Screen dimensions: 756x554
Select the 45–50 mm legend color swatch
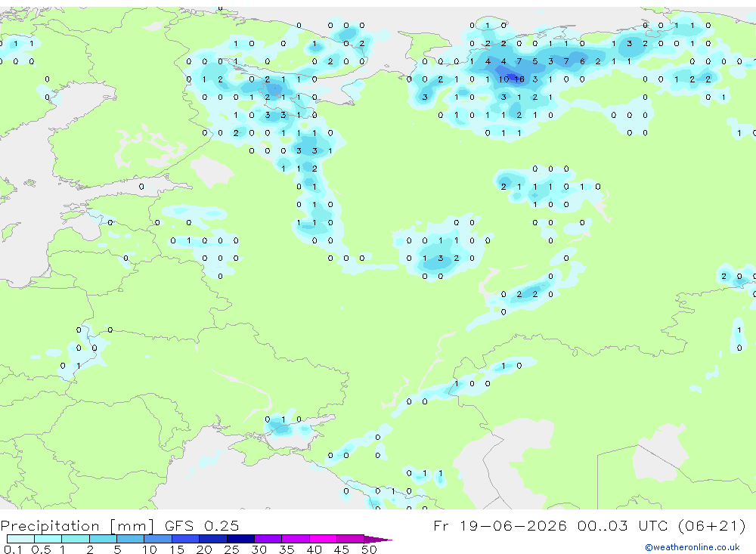click(x=351, y=539)
